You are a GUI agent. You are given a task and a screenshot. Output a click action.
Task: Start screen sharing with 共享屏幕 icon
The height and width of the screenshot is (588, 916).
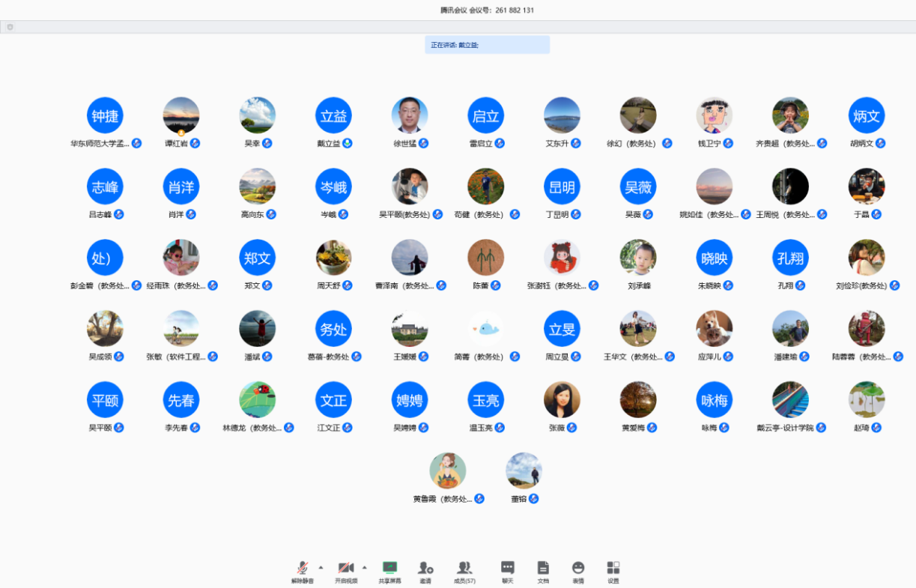pos(389,572)
